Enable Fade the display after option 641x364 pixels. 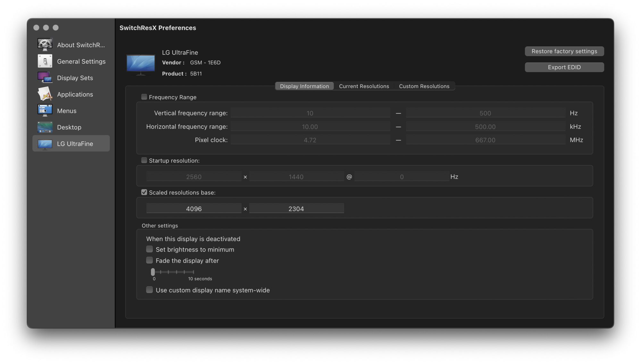(149, 260)
